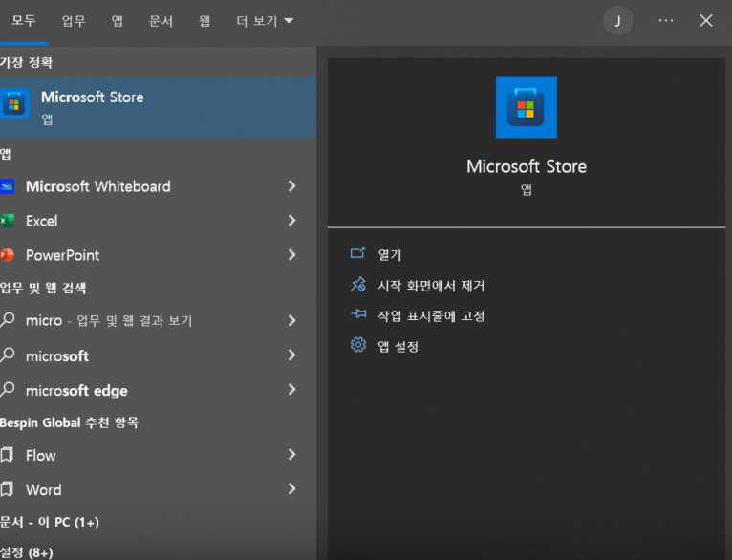This screenshot has width=732, height=560.
Task: Click the Excel app icon
Action: (7, 221)
